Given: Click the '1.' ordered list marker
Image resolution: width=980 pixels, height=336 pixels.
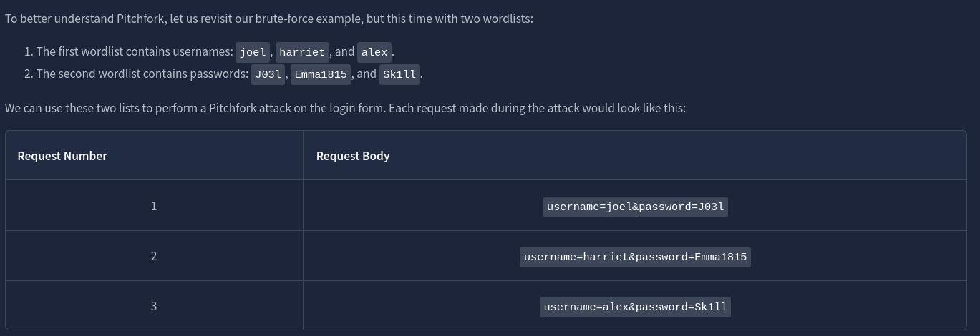Looking at the screenshot, I should coord(29,51).
